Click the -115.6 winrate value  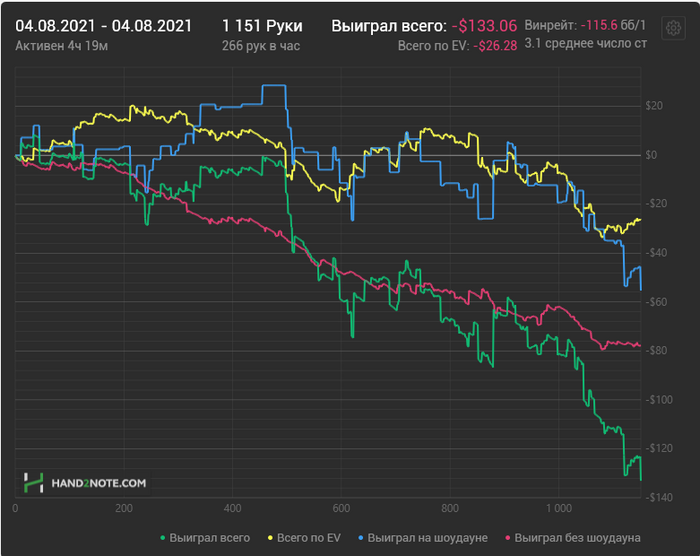pos(599,25)
